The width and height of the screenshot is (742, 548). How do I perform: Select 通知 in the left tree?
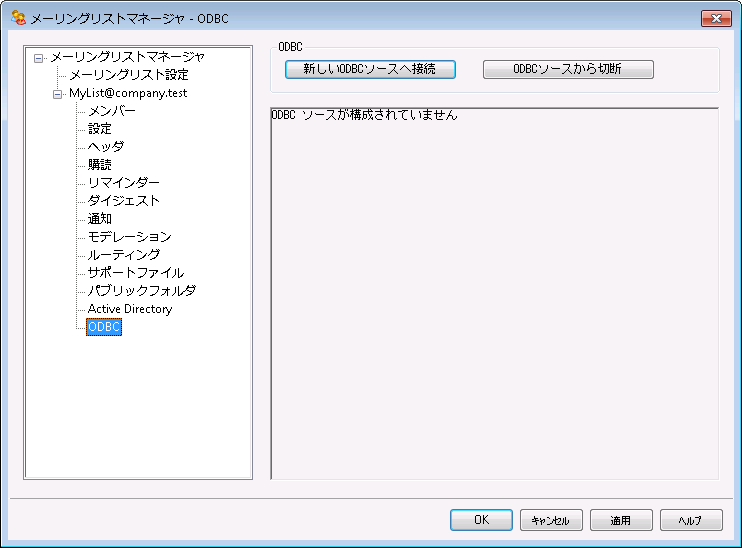tap(99, 219)
